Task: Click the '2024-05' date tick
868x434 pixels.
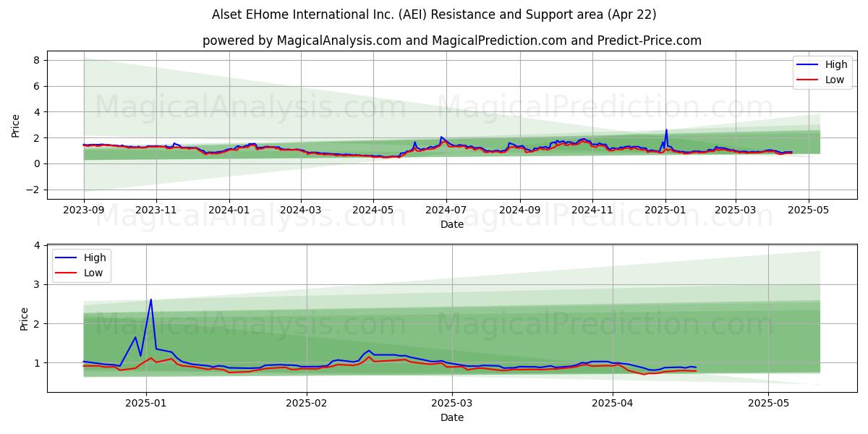Action: pyautogui.click(x=373, y=210)
